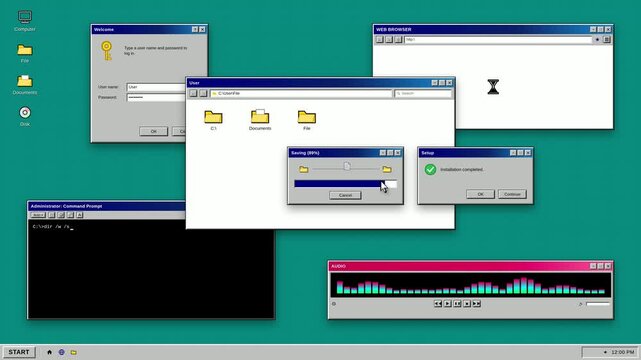Click the green checkmark in Setup dialog

[430, 169]
